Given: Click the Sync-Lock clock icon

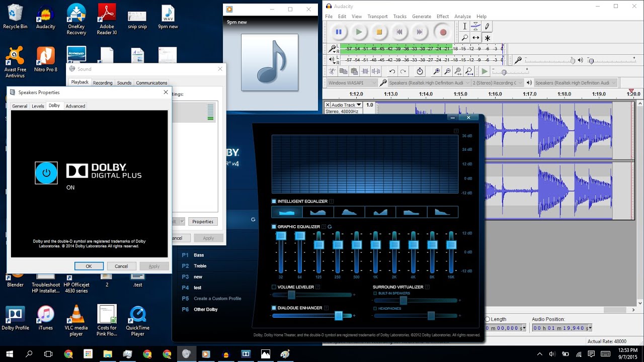Looking at the screenshot, I should pyautogui.click(x=420, y=71).
